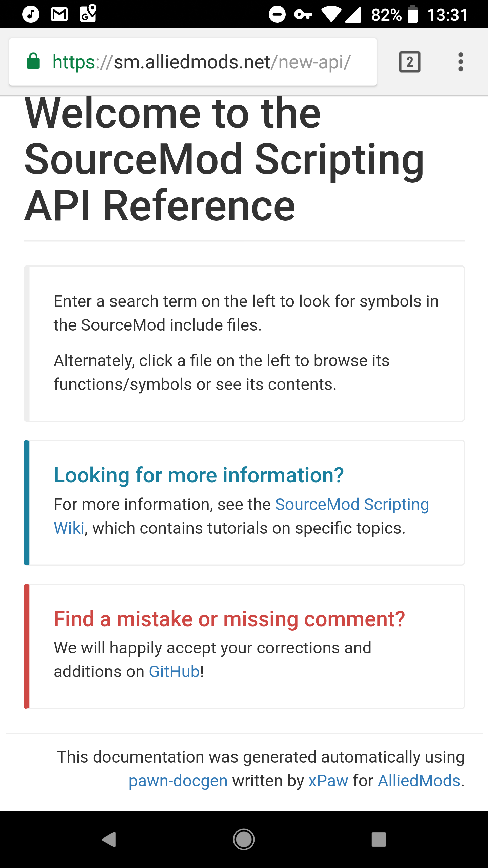The width and height of the screenshot is (488, 868).
Task: Tap the battery icon in status bar
Action: point(412,14)
